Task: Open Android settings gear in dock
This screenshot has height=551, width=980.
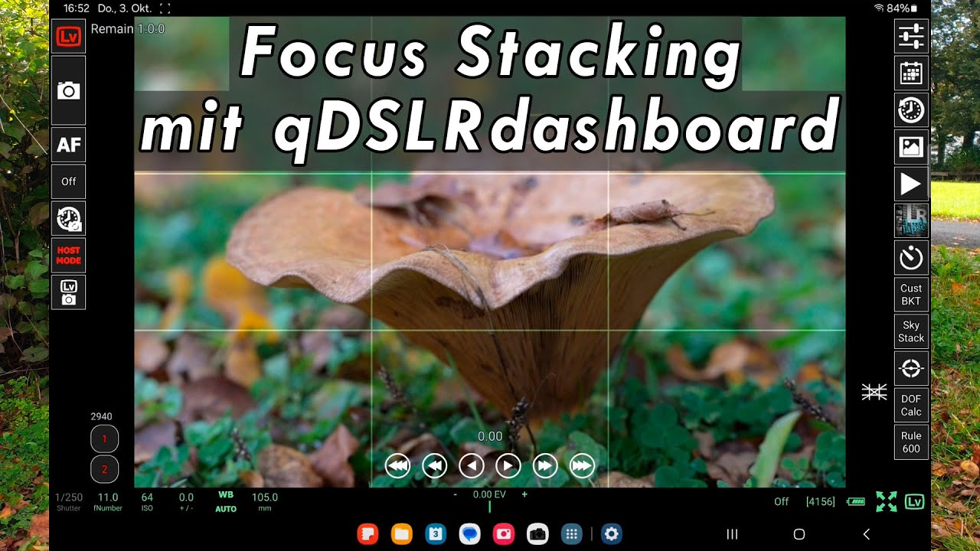Action: coord(611,534)
